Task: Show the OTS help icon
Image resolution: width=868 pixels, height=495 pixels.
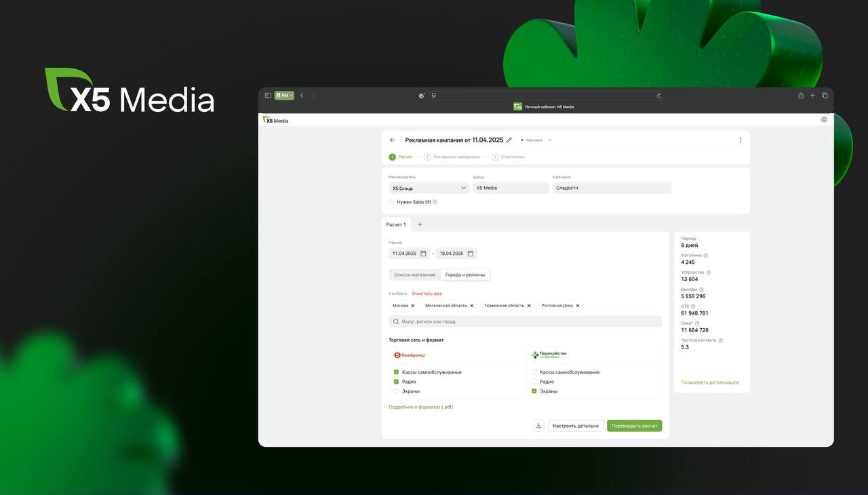Action: pyautogui.click(x=693, y=306)
